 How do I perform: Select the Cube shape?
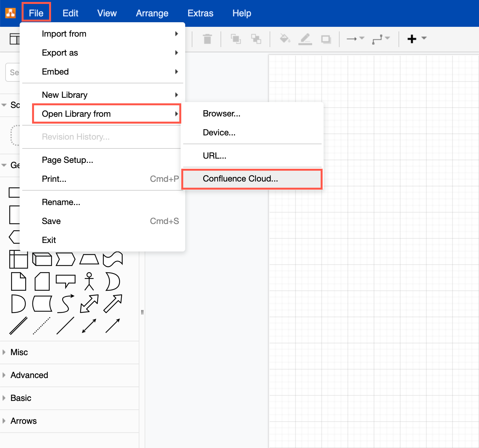[x=42, y=259]
